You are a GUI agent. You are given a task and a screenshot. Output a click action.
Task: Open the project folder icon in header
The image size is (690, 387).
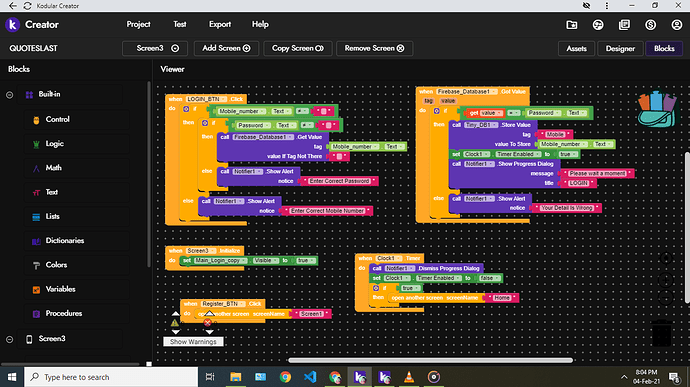tap(572, 25)
